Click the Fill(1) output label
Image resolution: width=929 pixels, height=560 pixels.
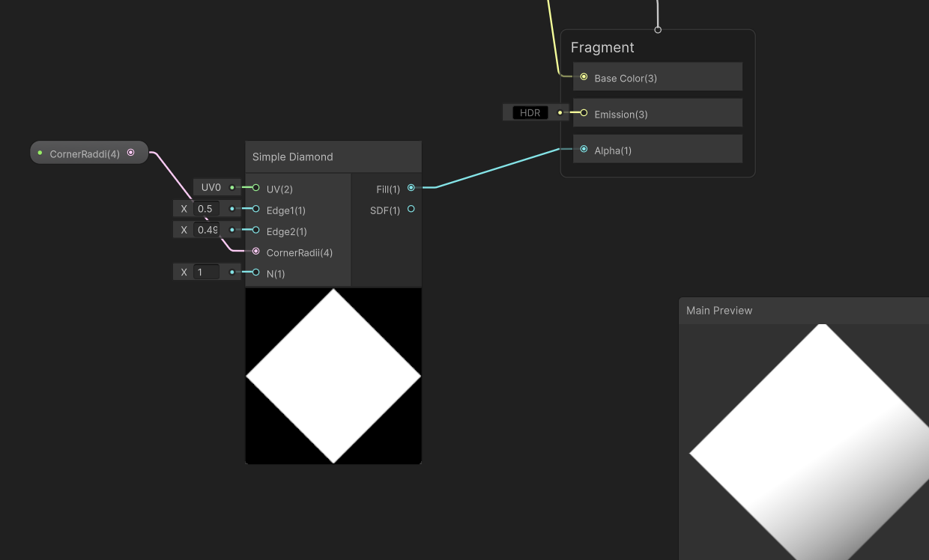[388, 189]
